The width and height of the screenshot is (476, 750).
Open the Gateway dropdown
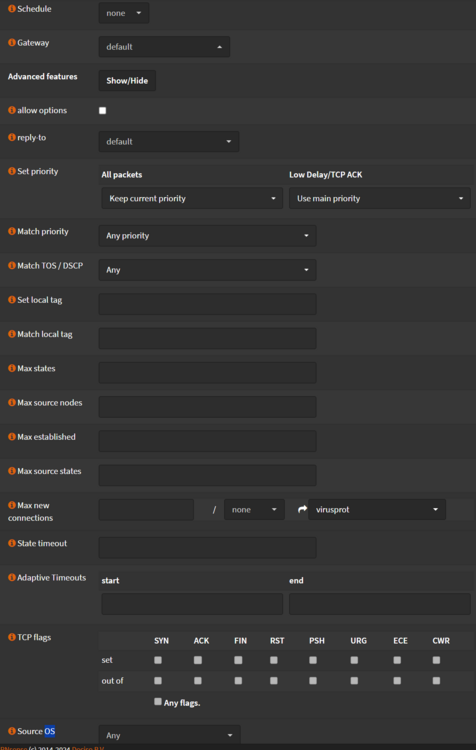(x=164, y=47)
